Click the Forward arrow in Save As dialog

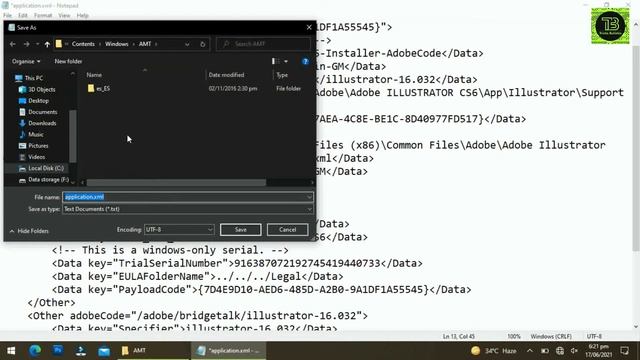tap(27, 44)
